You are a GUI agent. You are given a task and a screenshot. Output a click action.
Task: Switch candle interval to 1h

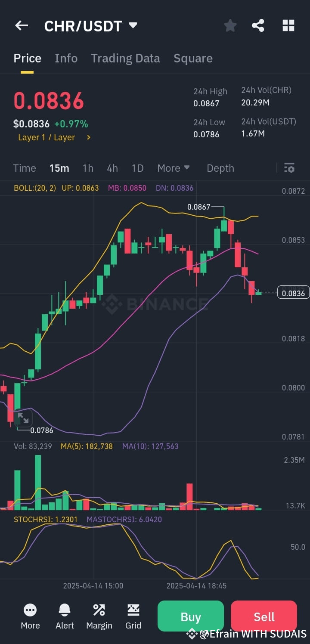click(88, 168)
